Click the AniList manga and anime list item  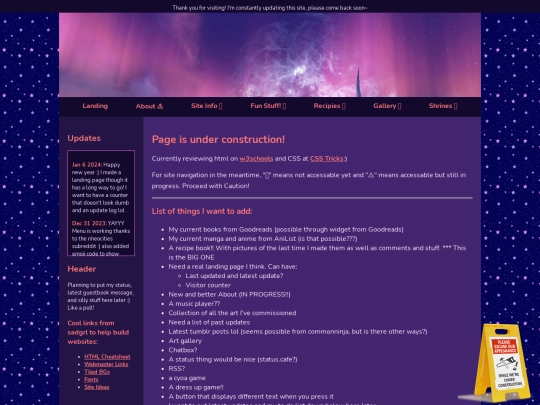263,239
